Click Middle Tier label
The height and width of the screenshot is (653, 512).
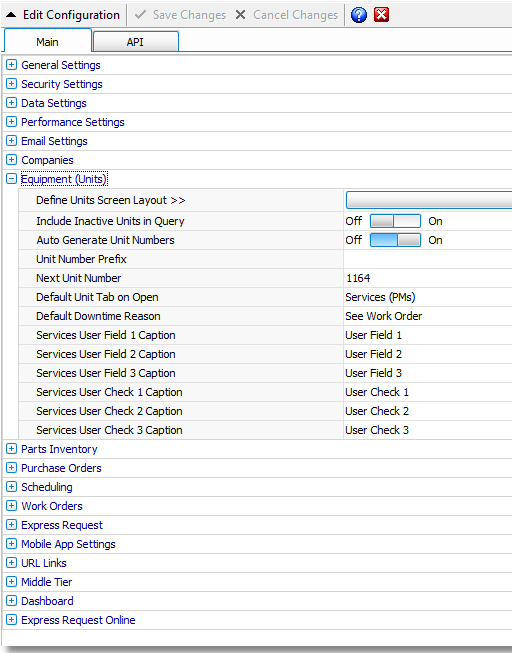pos(47,582)
